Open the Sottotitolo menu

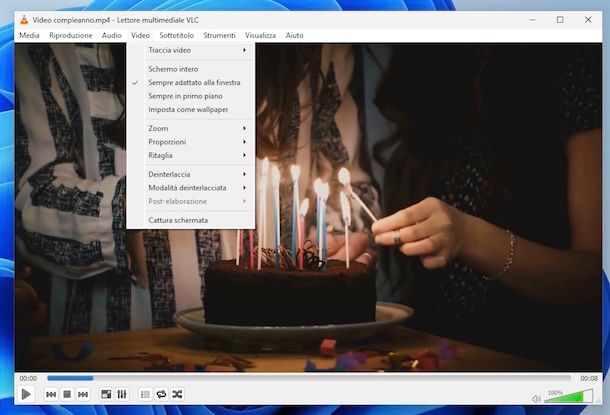coord(176,35)
